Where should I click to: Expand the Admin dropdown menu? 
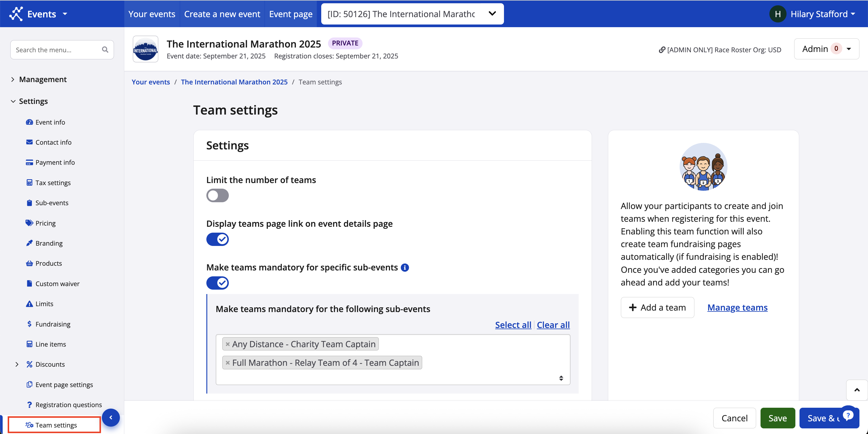[826, 49]
